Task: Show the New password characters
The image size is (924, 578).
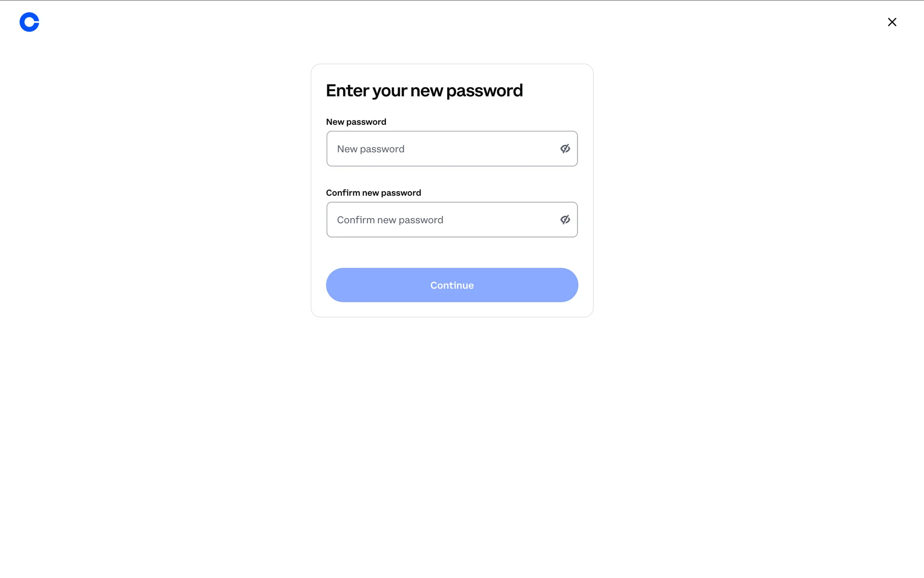Action: pyautogui.click(x=565, y=149)
